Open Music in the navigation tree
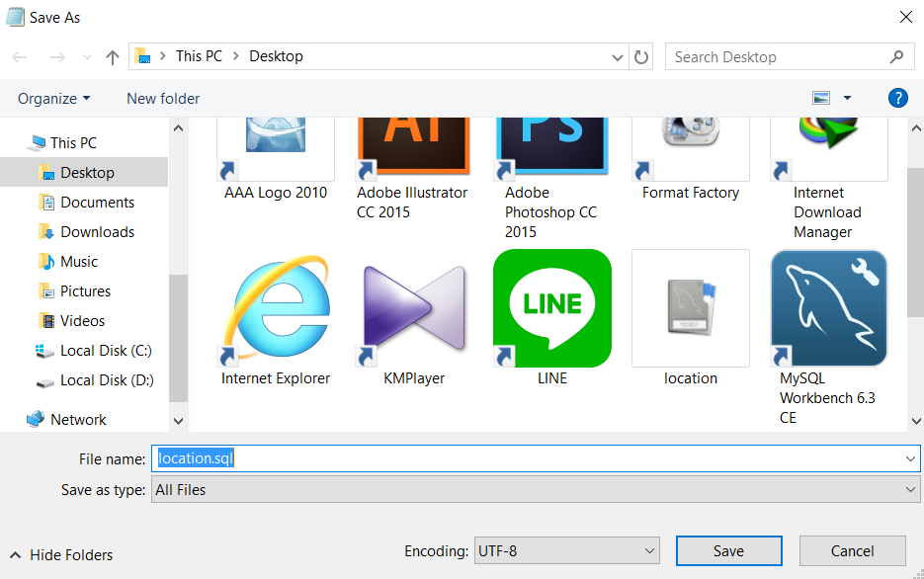 (79, 262)
